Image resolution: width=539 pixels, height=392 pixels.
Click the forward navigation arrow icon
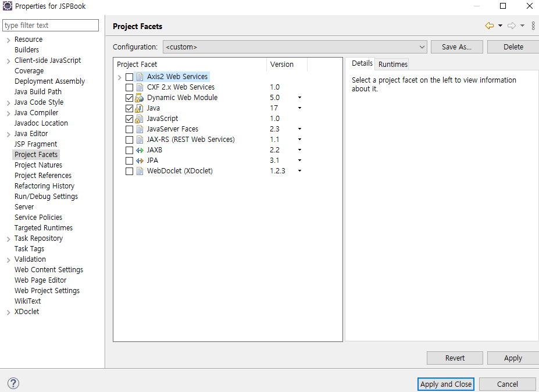[x=512, y=26]
